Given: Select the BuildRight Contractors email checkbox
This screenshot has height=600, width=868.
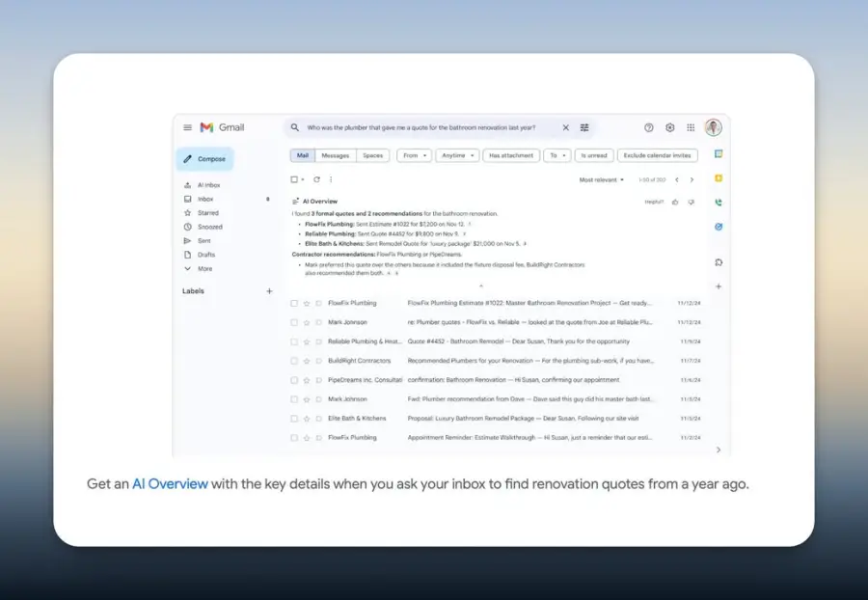Looking at the screenshot, I should (294, 361).
